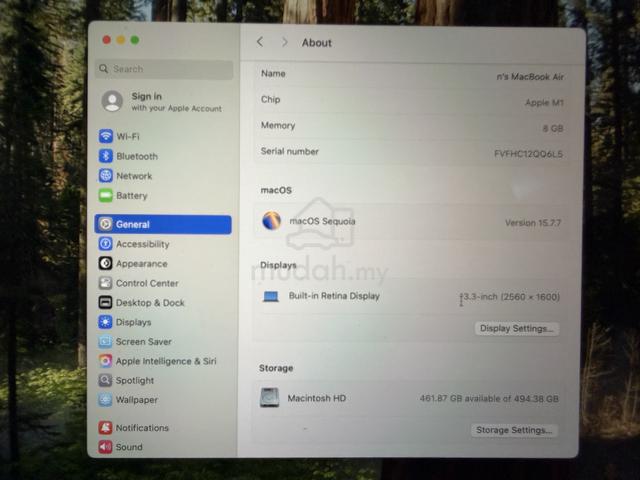Image resolution: width=640 pixels, height=480 pixels.
Task: Go back with the left chevron
Action: click(260, 42)
